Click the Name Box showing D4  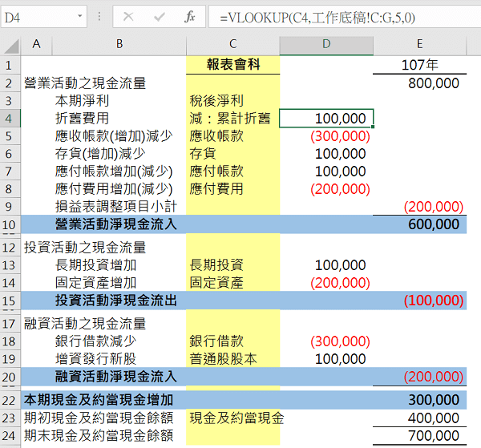coord(43,17)
